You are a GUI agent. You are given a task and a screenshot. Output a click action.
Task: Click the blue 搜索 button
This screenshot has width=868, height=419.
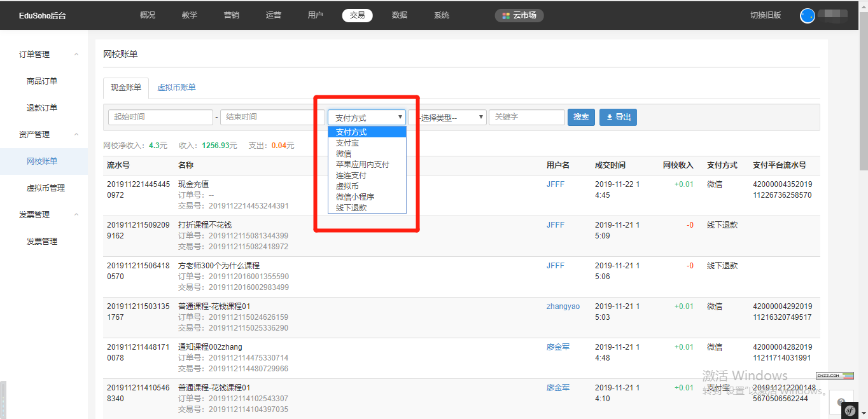tap(580, 117)
